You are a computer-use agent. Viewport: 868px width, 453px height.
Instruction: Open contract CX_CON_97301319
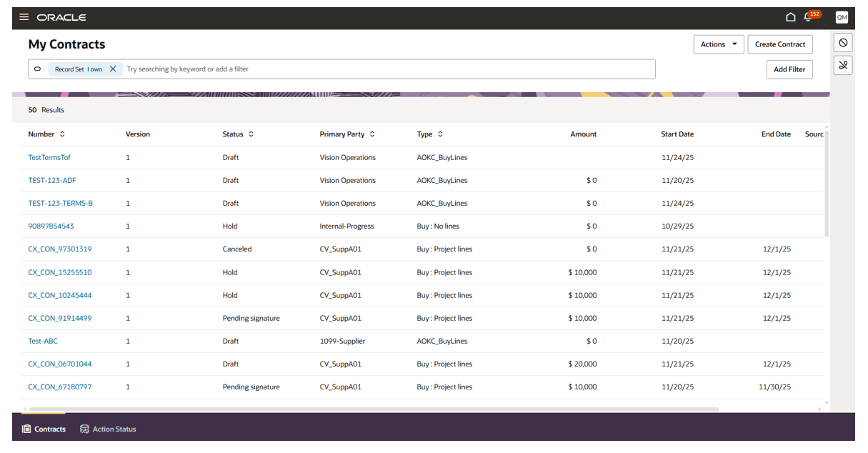[x=60, y=249]
